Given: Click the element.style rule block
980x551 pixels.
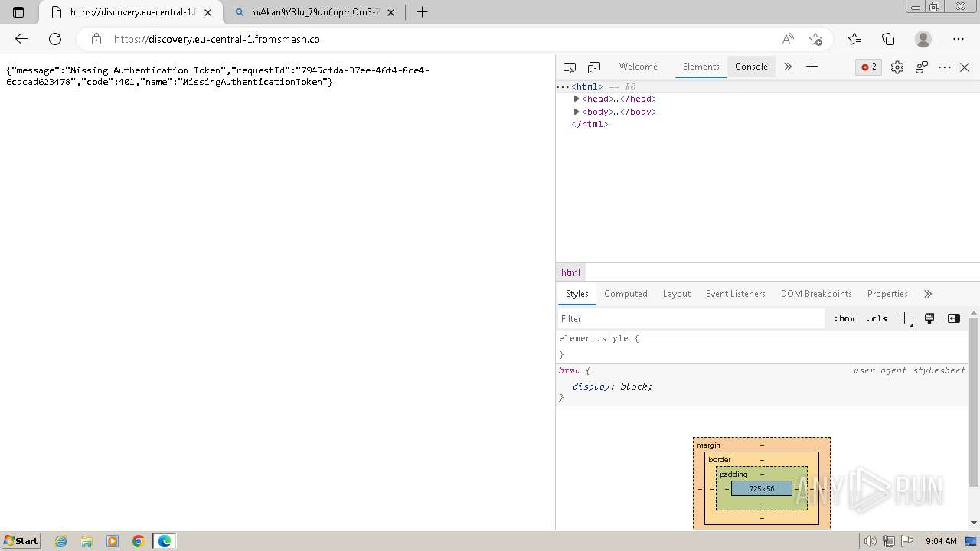Looking at the screenshot, I should (763, 347).
